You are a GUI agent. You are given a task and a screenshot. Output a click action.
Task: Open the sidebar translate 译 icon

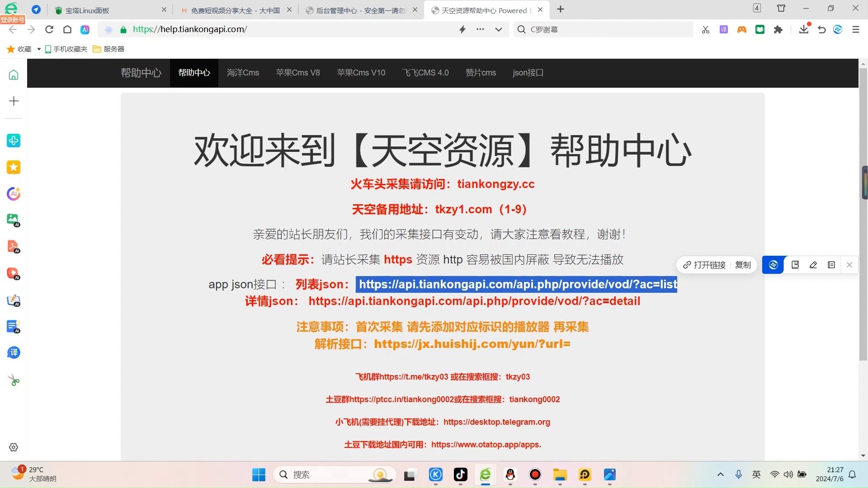14,352
